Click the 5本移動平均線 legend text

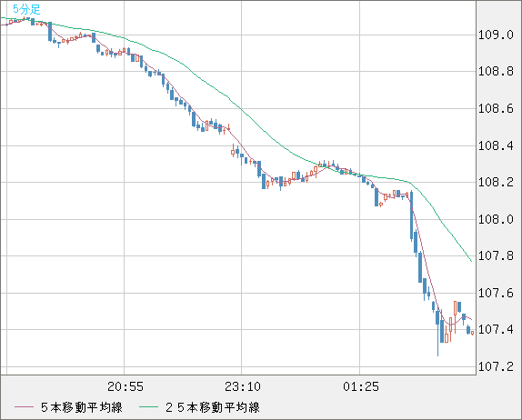tap(82, 407)
